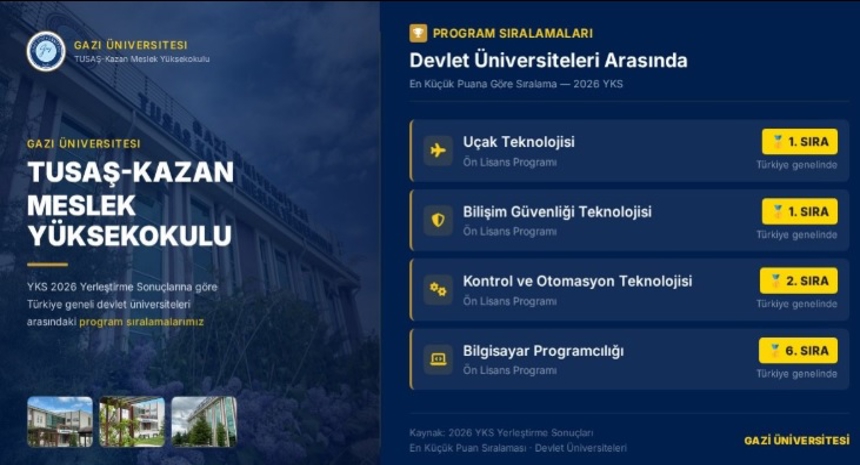Click 'En Küçük Puan Sıralaması - Devlet Üniversiteleri' footer
The image size is (860, 465).
point(518,449)
